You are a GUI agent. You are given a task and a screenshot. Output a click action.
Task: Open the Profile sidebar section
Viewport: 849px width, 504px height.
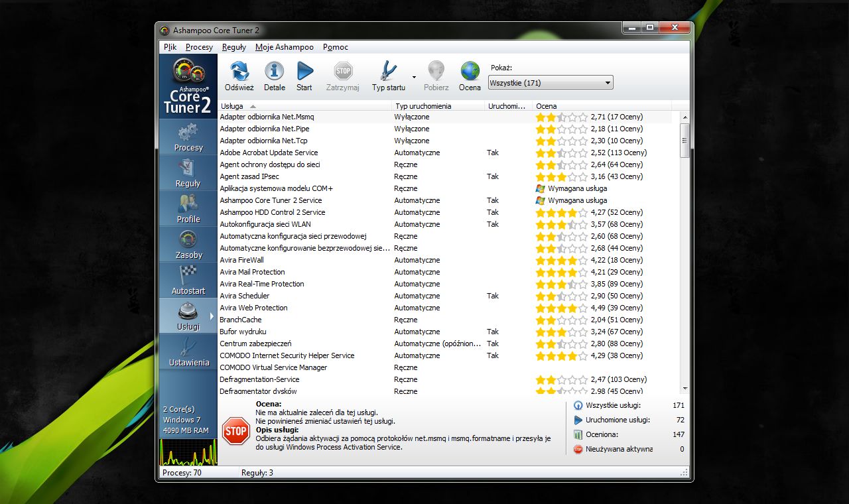(x=188, y=208)
